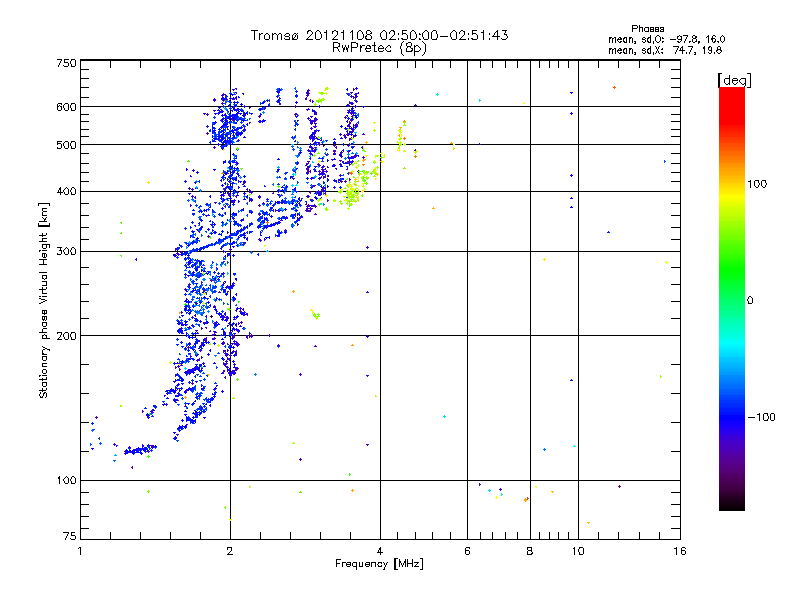Click the x-axis '4' tick label
Viewport: 800px width, 600px height.
[380, 551]
